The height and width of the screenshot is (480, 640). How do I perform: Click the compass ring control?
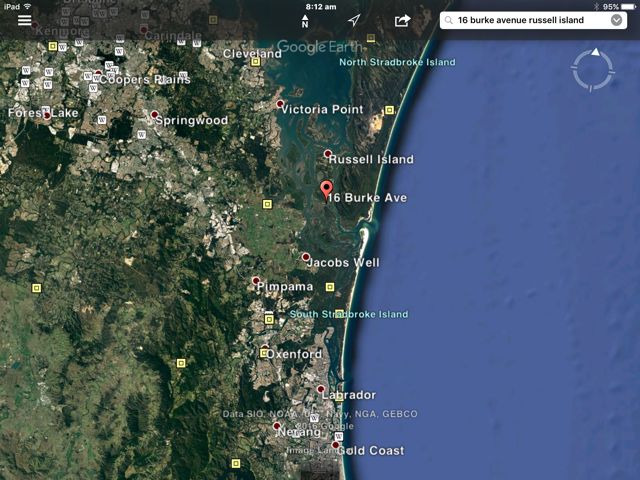point(591,69)
